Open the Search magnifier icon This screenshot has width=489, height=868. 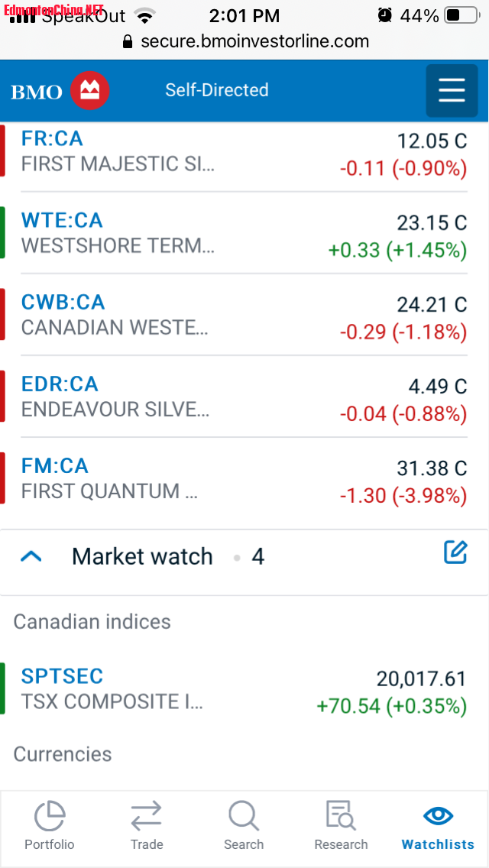click(x=244, y=816)
